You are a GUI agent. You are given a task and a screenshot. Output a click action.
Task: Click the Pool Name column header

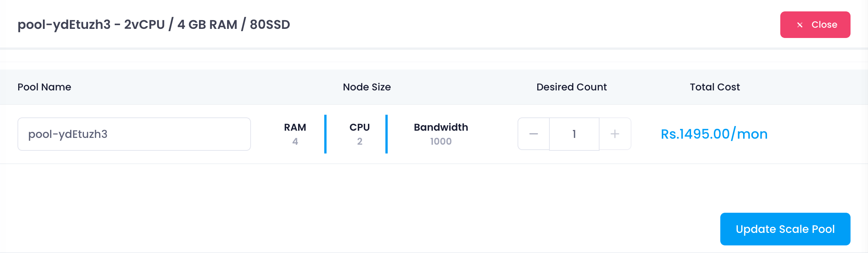tap(44, 87)
